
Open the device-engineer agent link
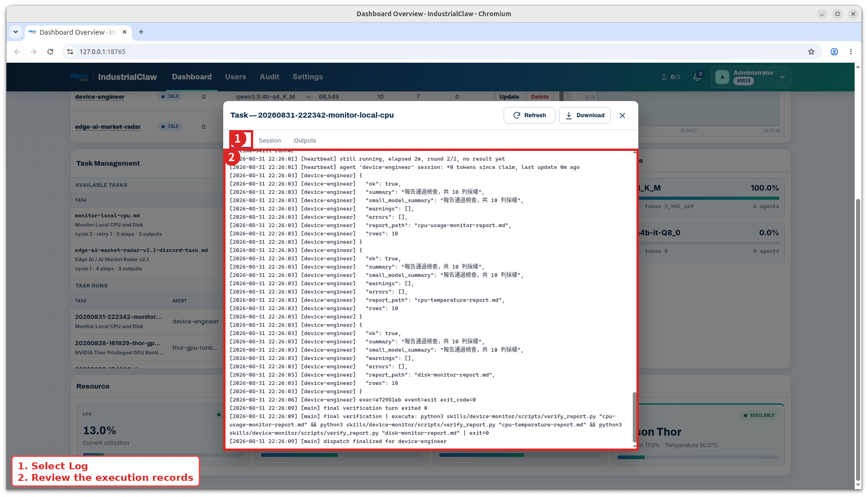click(x=100, y=96)
